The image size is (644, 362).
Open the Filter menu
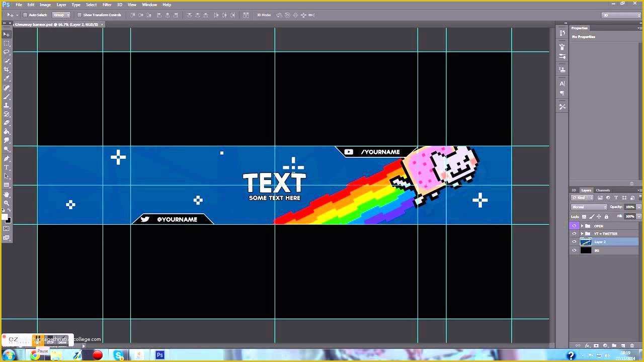coord(107,5)
